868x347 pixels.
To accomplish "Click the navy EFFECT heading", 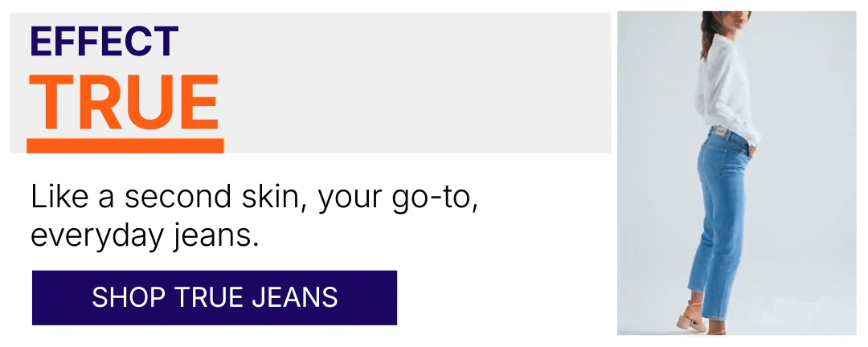I will click(104, 41).
